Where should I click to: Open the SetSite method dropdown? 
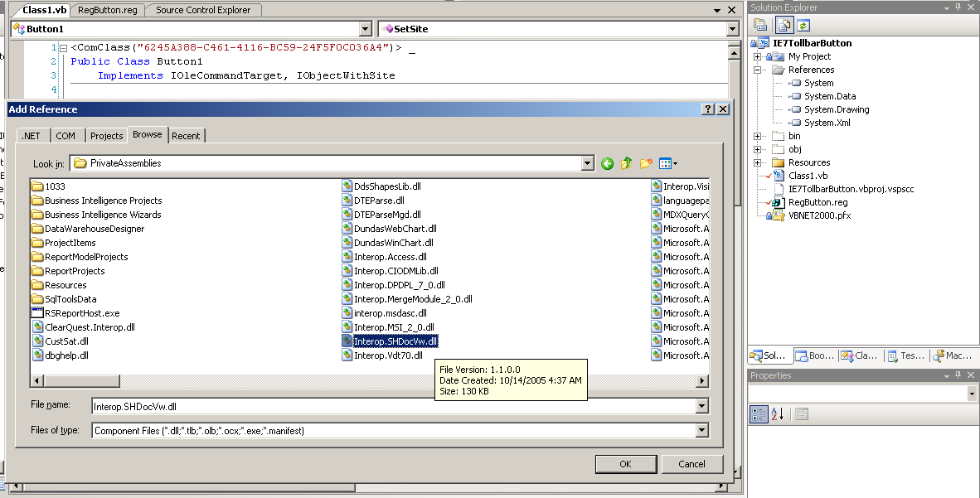(732, 29)
